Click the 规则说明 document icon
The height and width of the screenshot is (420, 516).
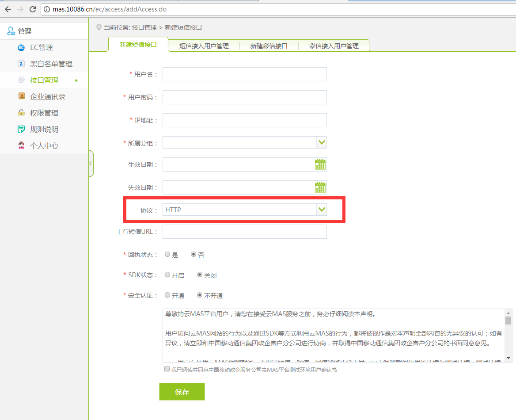(x=21, y=129)
